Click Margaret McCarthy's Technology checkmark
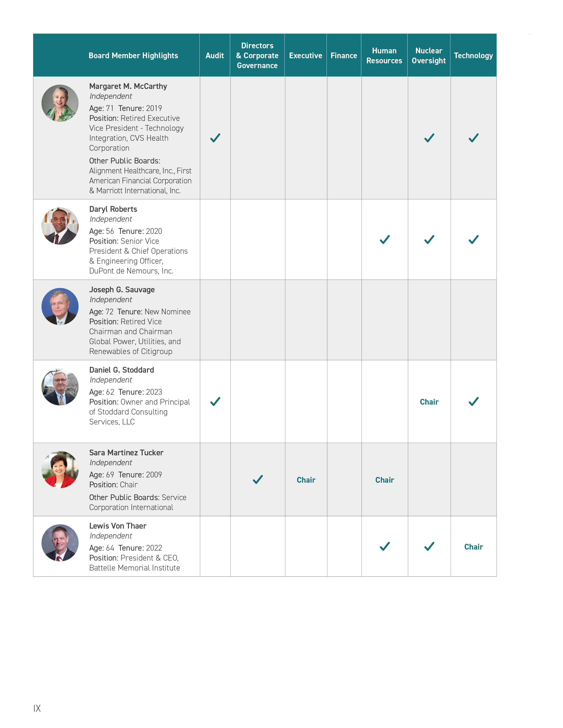 [x=473, y=138]
